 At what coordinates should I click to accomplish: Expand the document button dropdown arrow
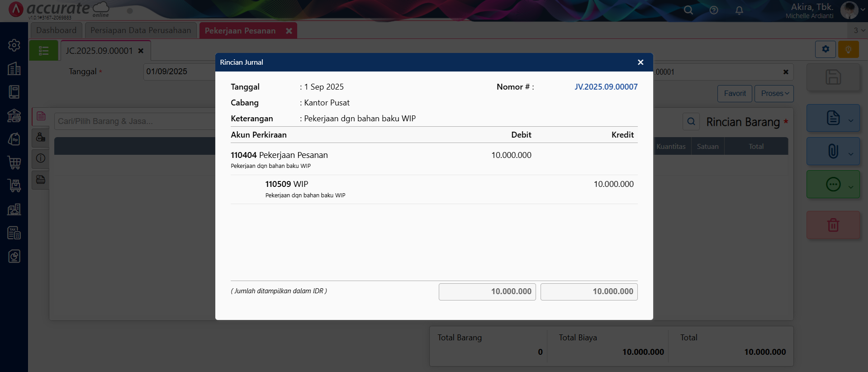tap(851, 120)
